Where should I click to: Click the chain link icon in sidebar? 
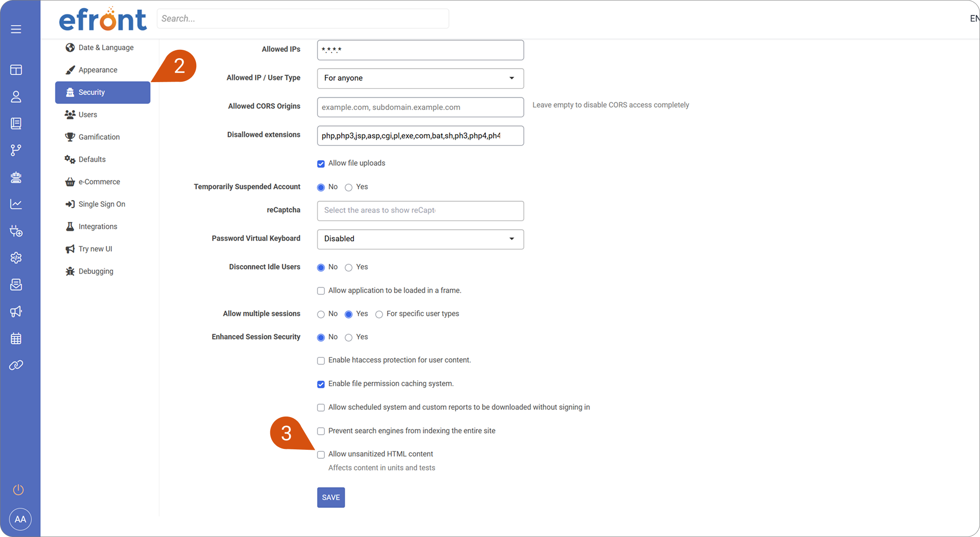pyautogui.click(x=16, y=365)
